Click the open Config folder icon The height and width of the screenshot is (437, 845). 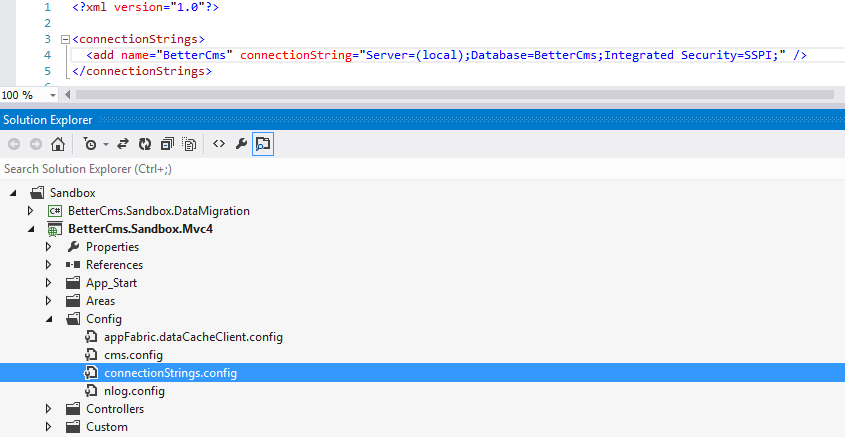(x=73, y=319)
